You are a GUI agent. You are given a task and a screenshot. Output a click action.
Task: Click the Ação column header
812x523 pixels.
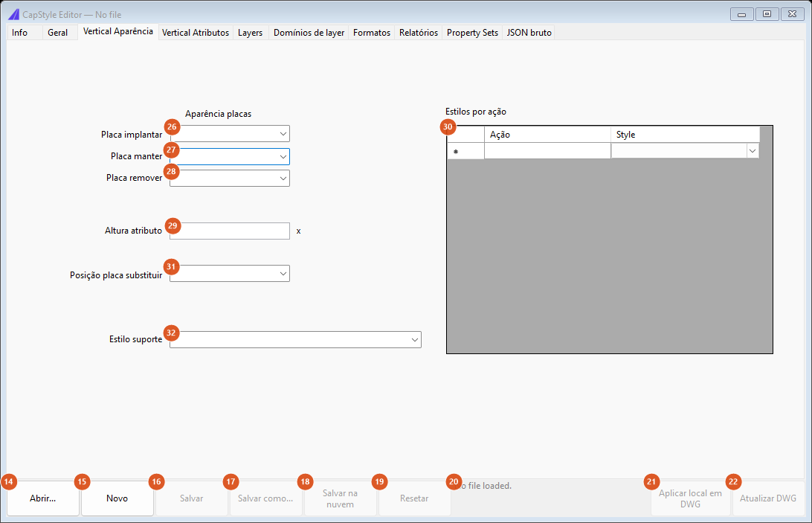pos(547,135)
